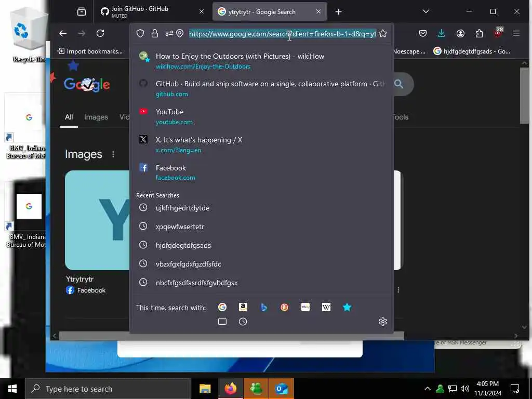This screenshot has height=399, width=532.
Task: Select recent search ujkfrhgedrtdytde
Action: pos(262,208)
